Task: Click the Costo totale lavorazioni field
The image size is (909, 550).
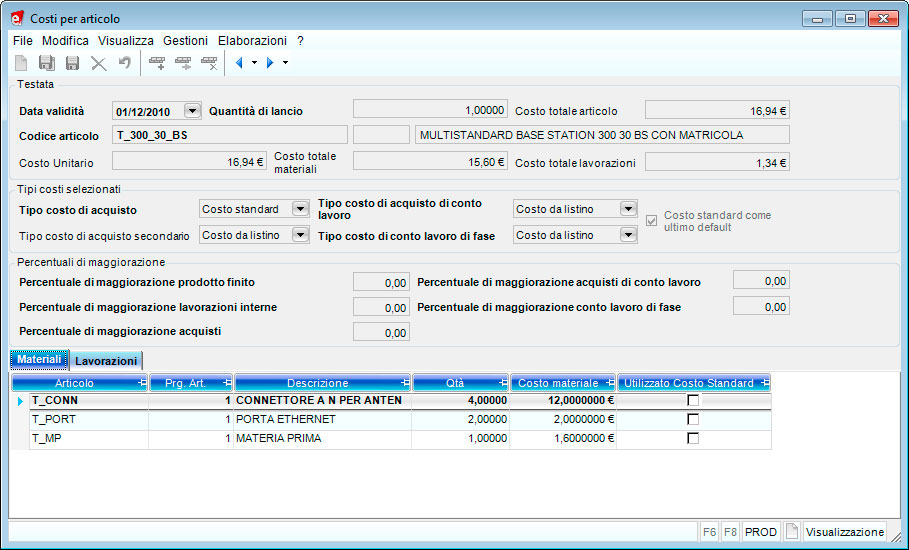Action: click(x=717, y=162)
